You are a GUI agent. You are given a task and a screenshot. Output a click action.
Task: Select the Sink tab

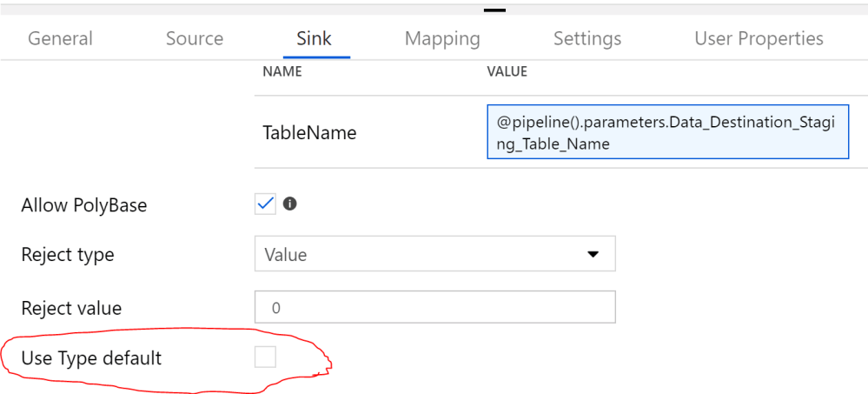[313, 38]
